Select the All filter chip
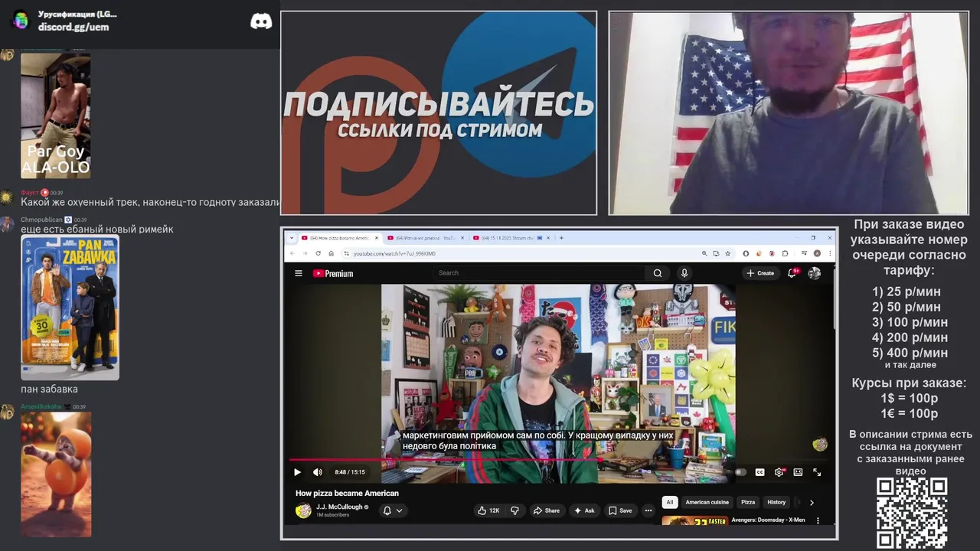This screenshot has height=551, width=980. coord(670,502)
